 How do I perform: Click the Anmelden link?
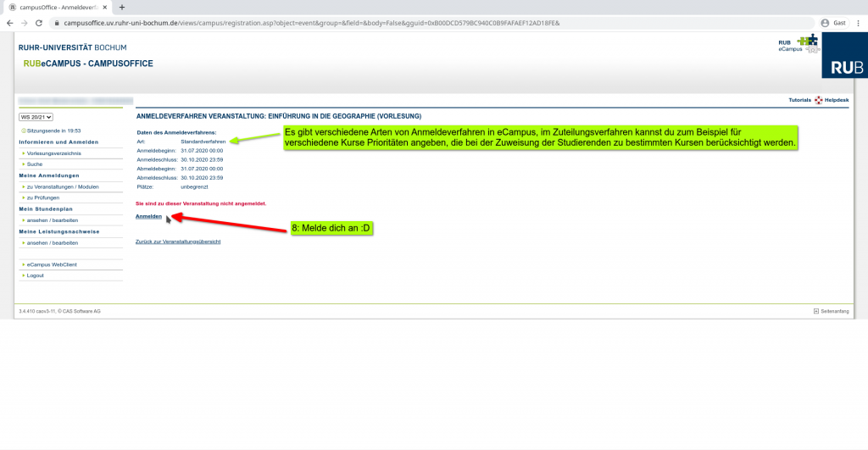[x=148, y=216]
